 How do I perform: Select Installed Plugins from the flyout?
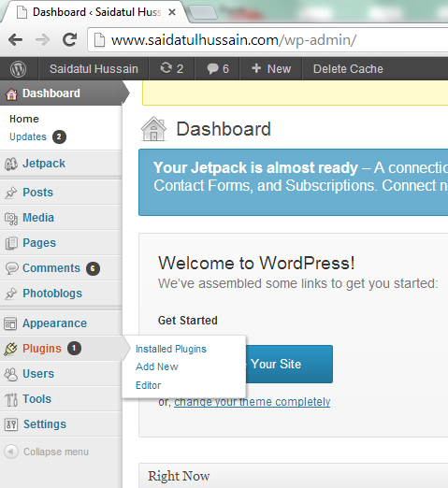(171, 349)
